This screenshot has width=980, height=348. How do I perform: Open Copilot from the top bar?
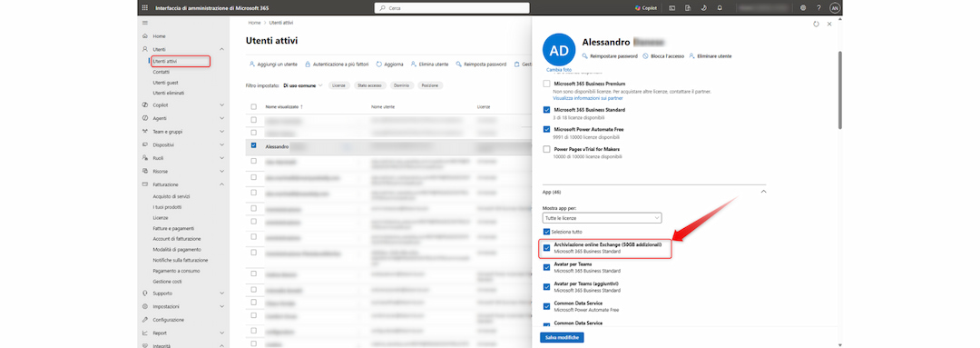[646, 8]
